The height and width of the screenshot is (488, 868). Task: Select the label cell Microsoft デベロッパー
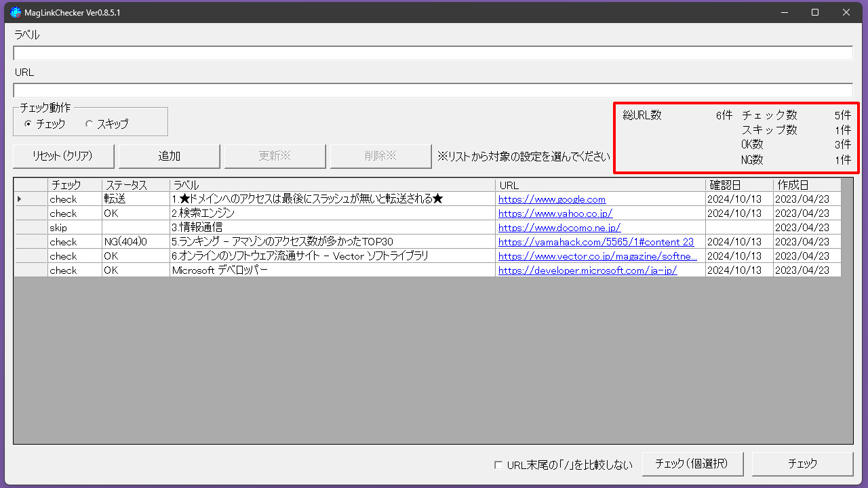pos(332,270)
